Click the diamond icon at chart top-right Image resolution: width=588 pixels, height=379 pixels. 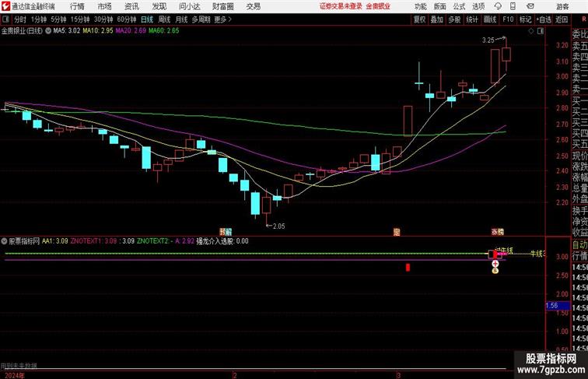pyautogui.click(x=531, y=31)
